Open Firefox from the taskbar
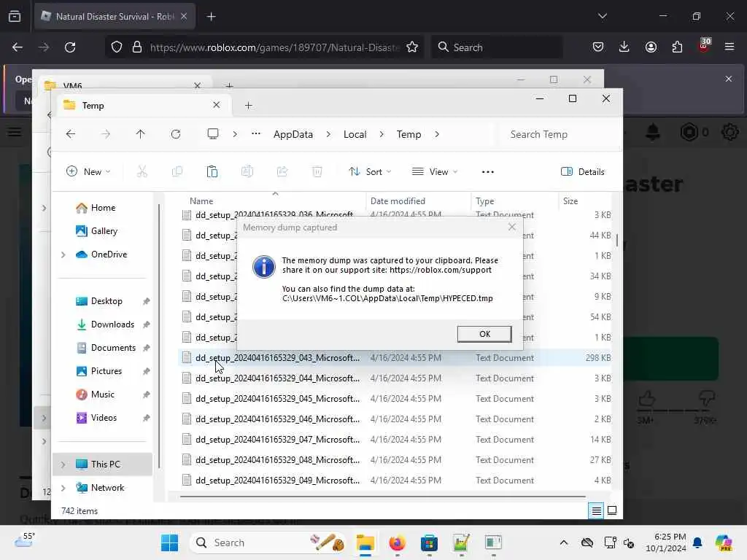The width and height of the screenshot is (747, 560). pos(397,542)
